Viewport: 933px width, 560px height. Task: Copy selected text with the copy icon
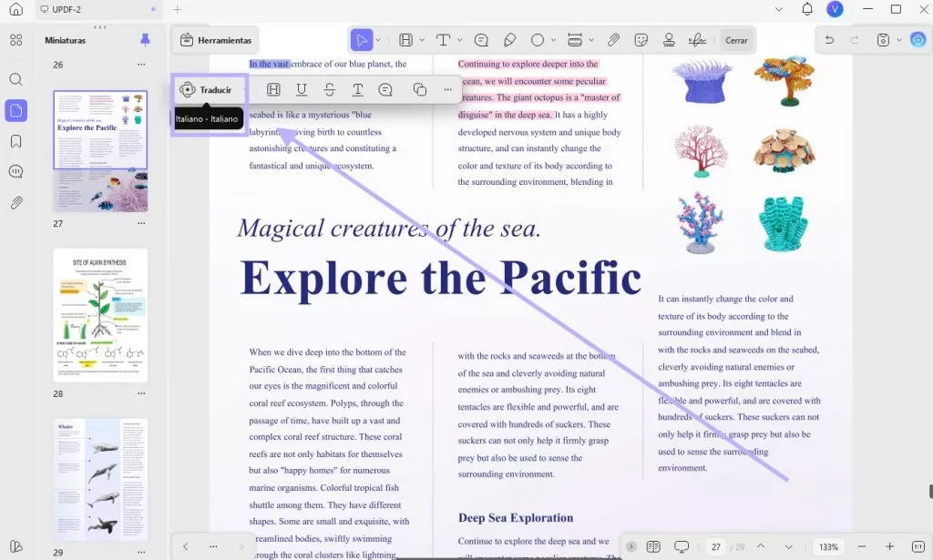click(419, 90)
